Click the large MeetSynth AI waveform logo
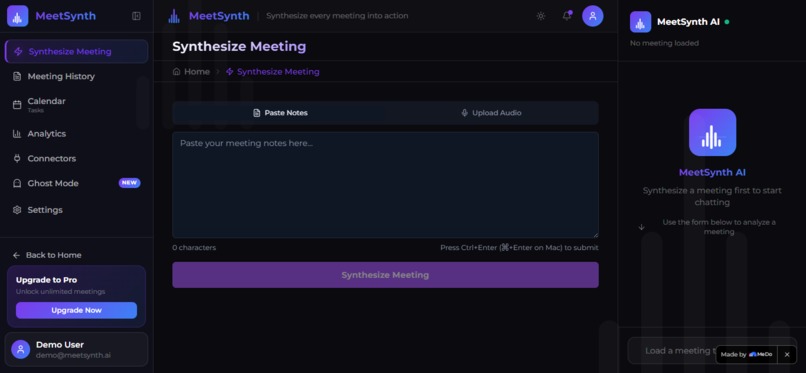Viewport: 806px width, 373px height. 712,132
